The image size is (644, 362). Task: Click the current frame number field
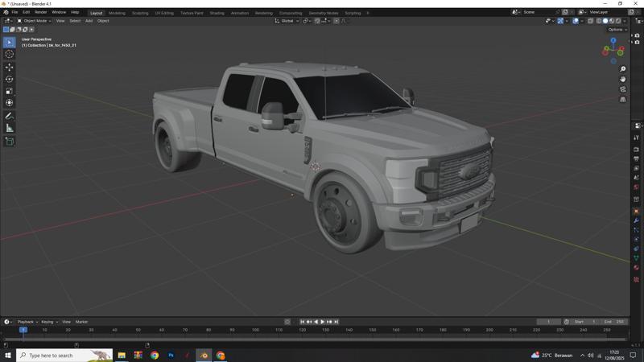(x=549, y=322)
